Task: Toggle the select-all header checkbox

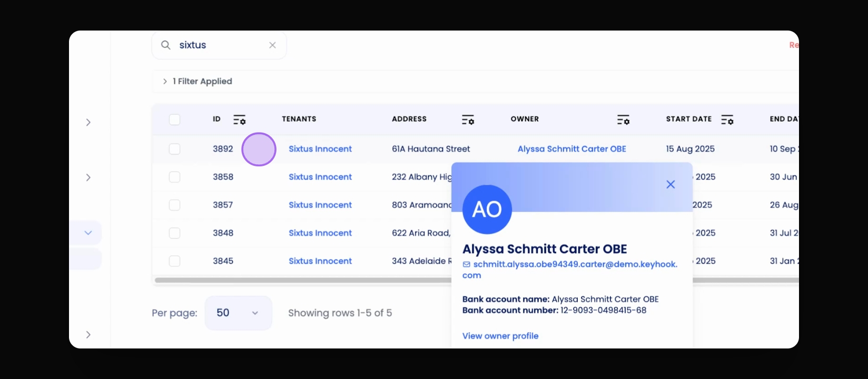Action: click(174, 119)
